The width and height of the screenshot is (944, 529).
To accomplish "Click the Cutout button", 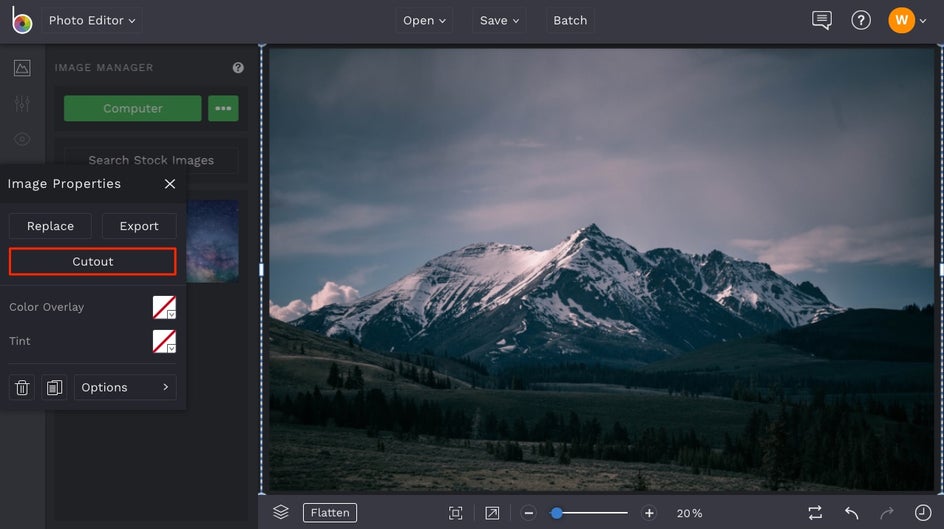I will pos(93,262).
